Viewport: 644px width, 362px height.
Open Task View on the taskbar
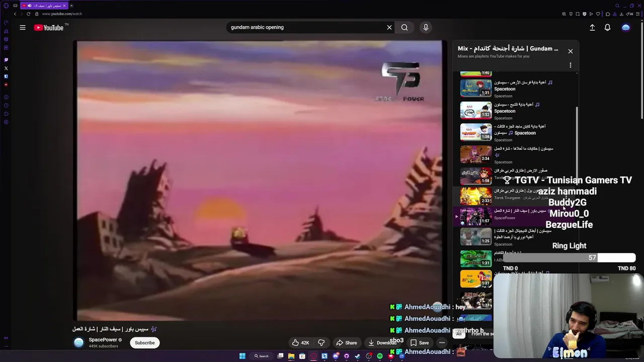280,356
